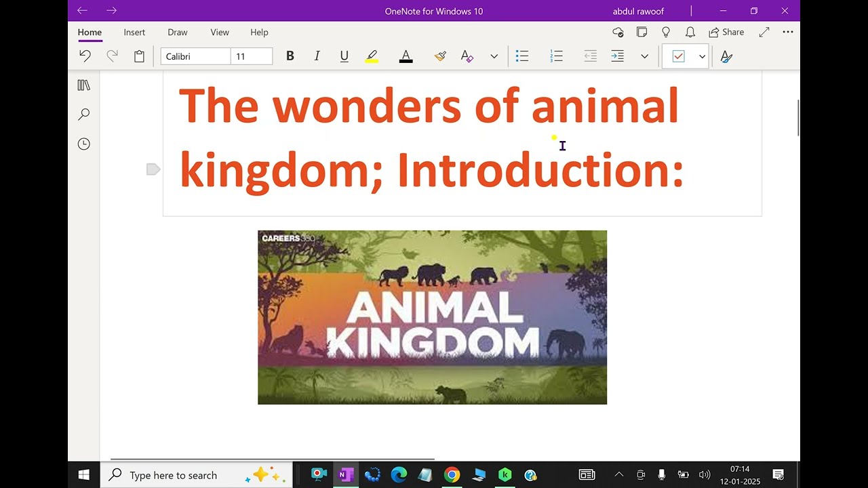868x488 pixels.
Task: Undo the last action
Action: tap(85, 56)
